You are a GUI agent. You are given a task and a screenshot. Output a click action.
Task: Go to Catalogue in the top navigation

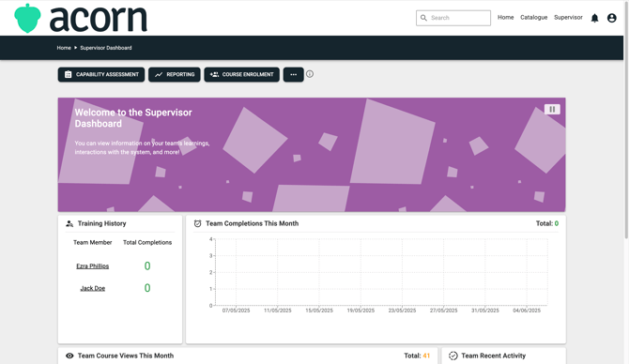click(533, 18)
